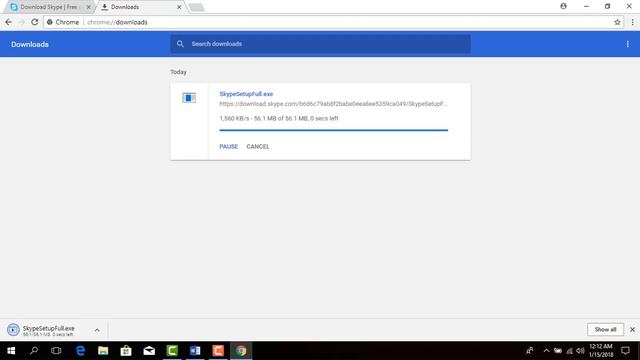Open Task View on the taskbar
This screenshot has width=640, height=360.
[x=56, y=351]
